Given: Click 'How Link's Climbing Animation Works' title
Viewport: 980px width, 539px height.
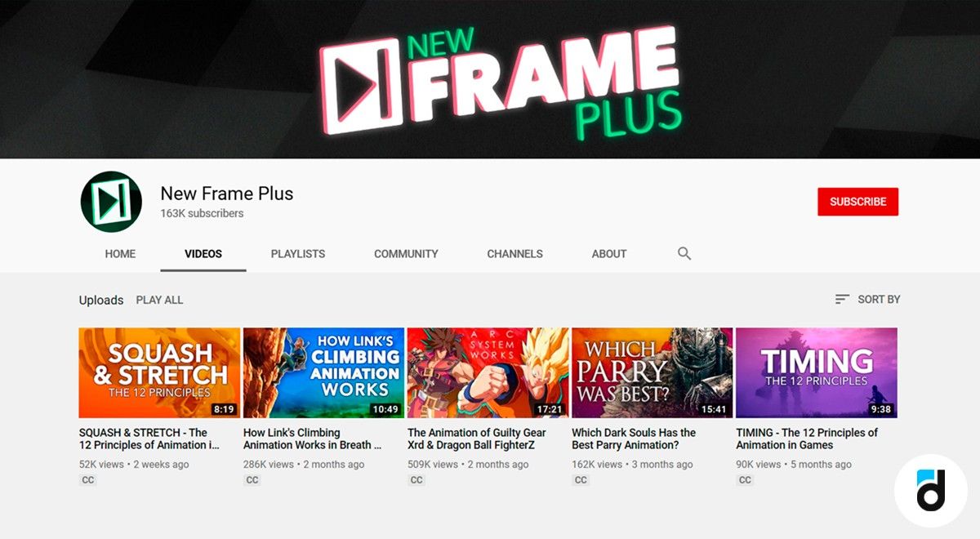Looking at the screenshot, I should pos(312,439).
